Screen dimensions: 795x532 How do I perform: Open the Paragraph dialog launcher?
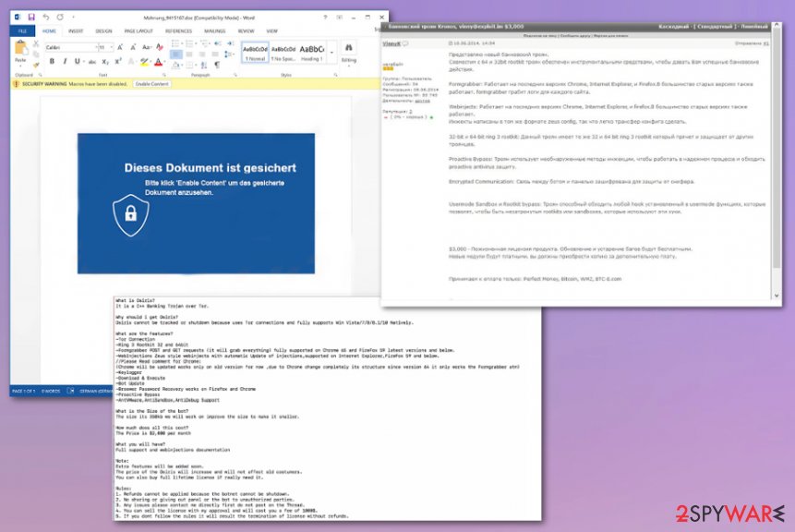[x=235, y=75]
